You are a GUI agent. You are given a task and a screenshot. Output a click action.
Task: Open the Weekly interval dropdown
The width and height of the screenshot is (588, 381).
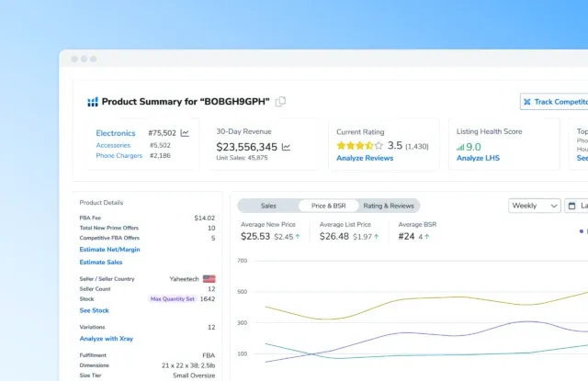coord(534,206)
